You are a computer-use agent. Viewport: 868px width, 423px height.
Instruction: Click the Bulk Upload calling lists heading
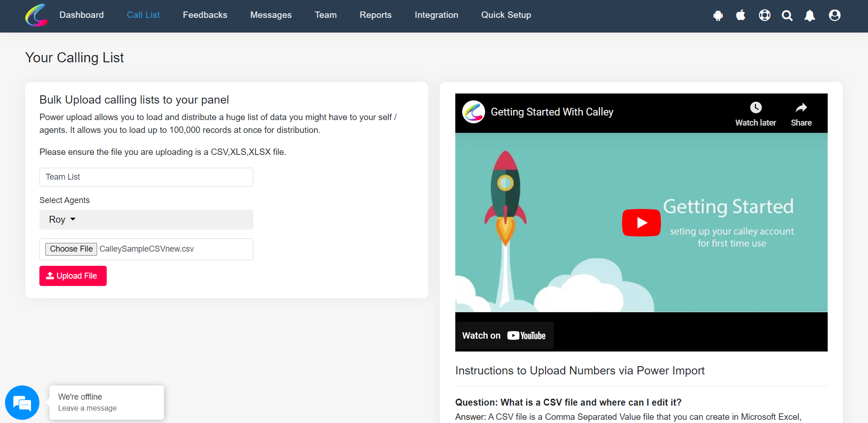(x=134, y=100)
